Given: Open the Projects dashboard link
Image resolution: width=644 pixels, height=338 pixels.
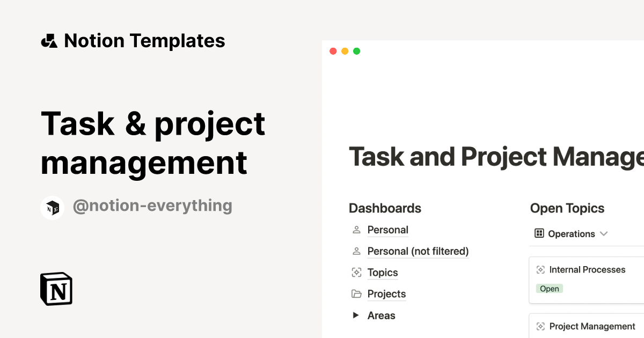Looking at the screenshot, I should coord(386,294).
